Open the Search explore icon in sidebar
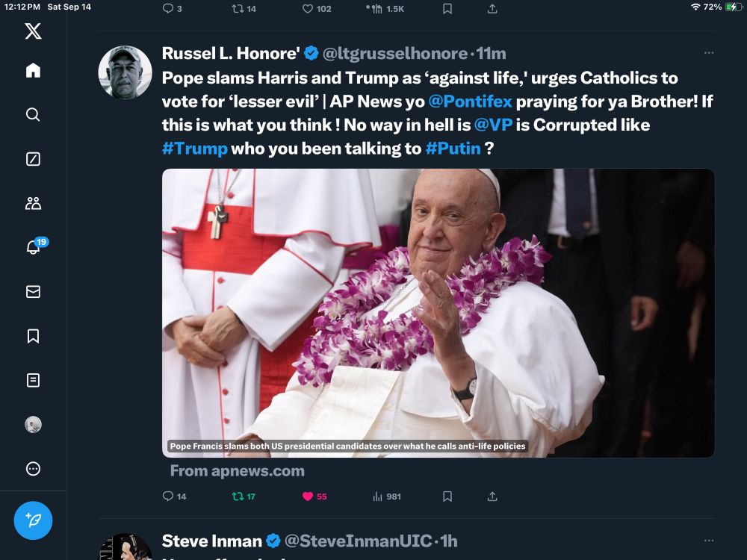747x560 pixels. (33, 114)
